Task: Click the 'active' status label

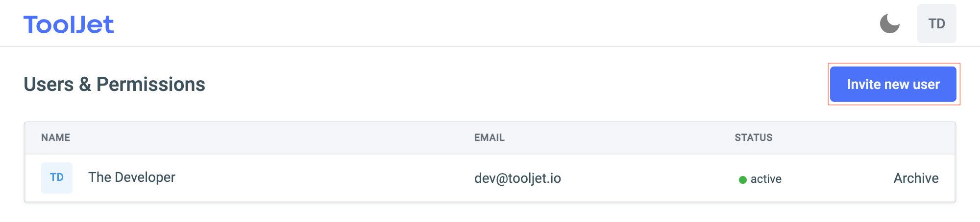Action: (766, 179)
